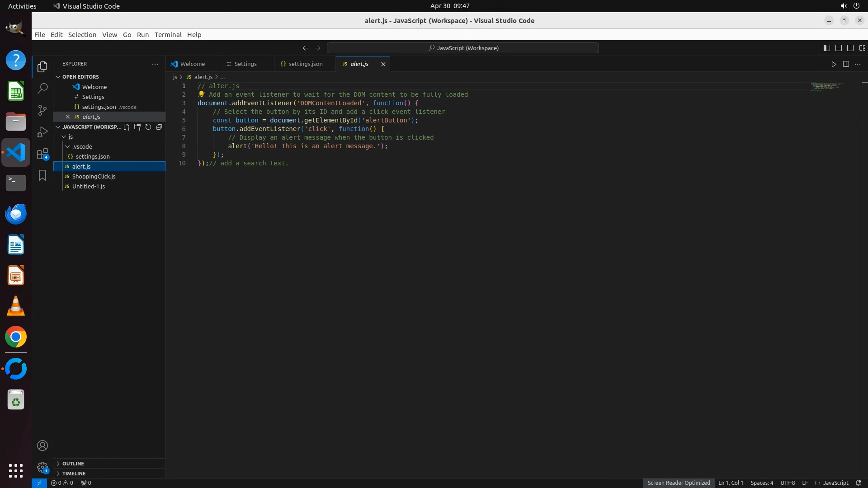
Task: Toggle primary side bar visibility
Action: point(826,48)
